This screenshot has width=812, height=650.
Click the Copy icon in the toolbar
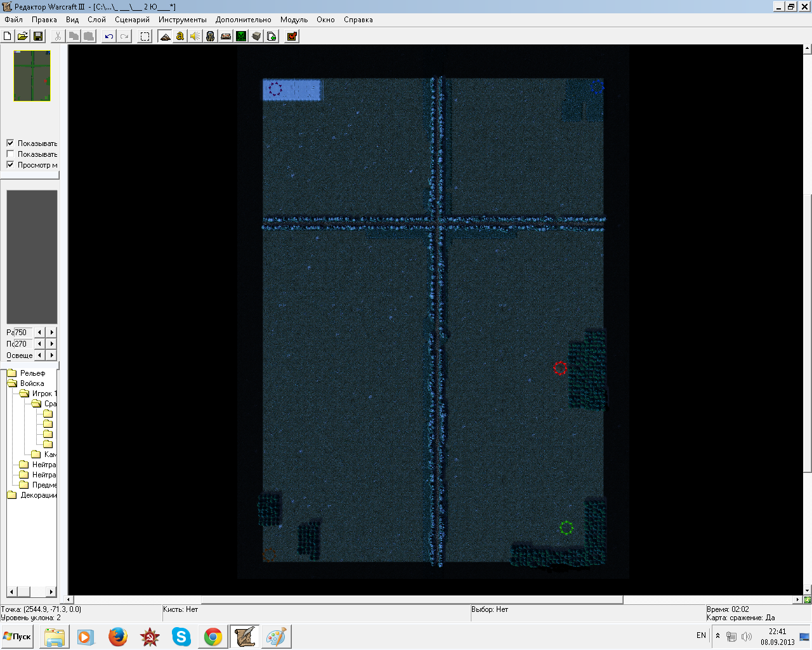[x=74, y=36]
